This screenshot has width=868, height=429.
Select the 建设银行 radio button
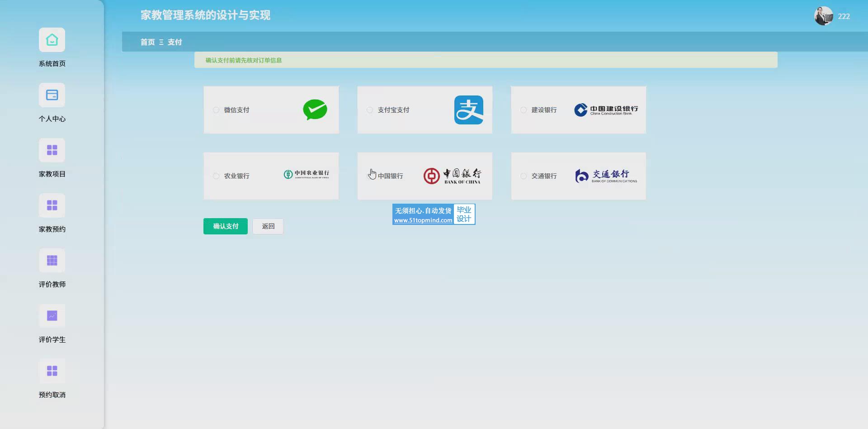point(524,110)
